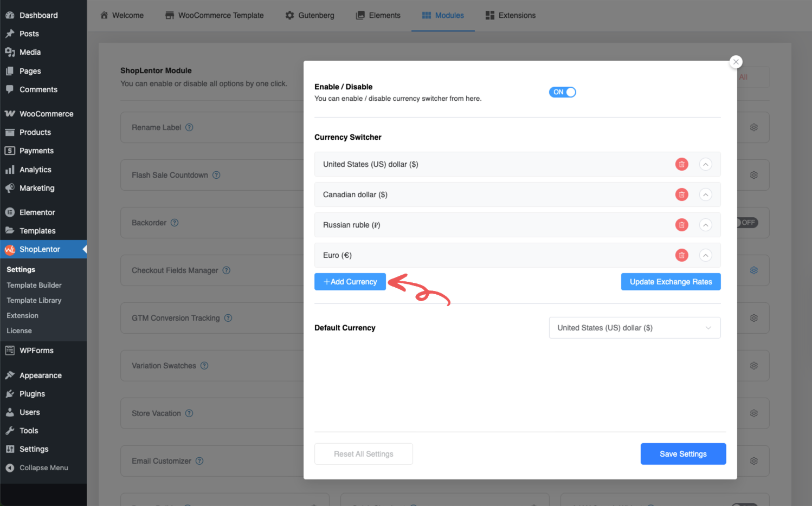Turn off the Enable / Disable switch
The height and width of the screenshot is (506, 812).
[562, 92]
